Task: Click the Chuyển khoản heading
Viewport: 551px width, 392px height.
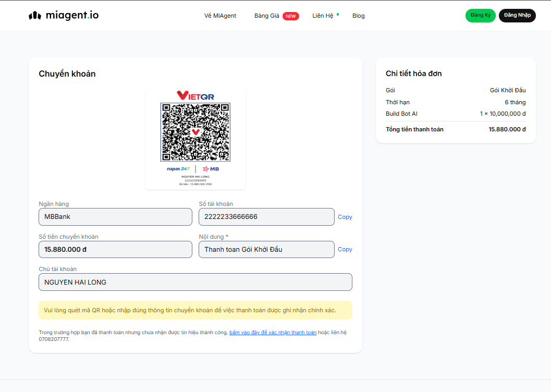Action: pos(67,74)
